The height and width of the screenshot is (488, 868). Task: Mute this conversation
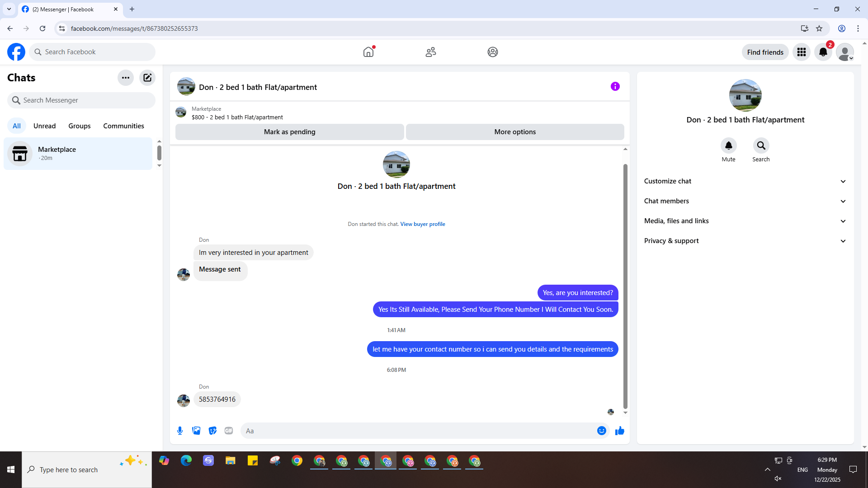click(x=728, y=146)
